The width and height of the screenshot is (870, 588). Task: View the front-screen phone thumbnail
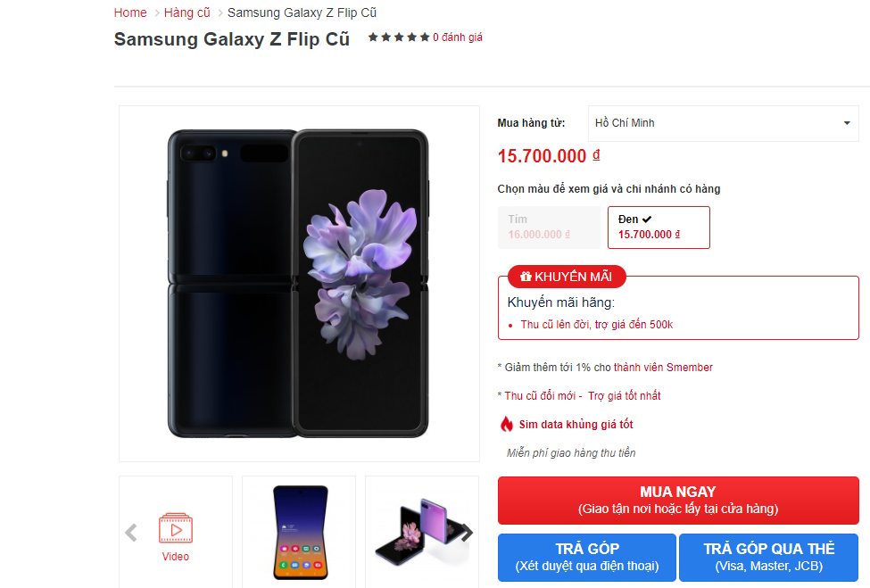point(299,533)
